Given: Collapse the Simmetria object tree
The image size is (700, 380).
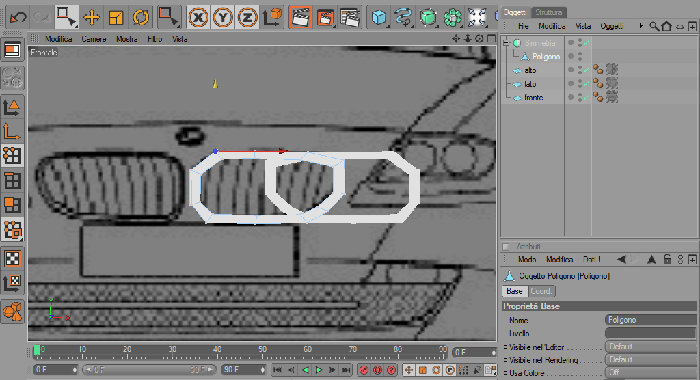Looking at the screenshot, I should tap(506, 43).
